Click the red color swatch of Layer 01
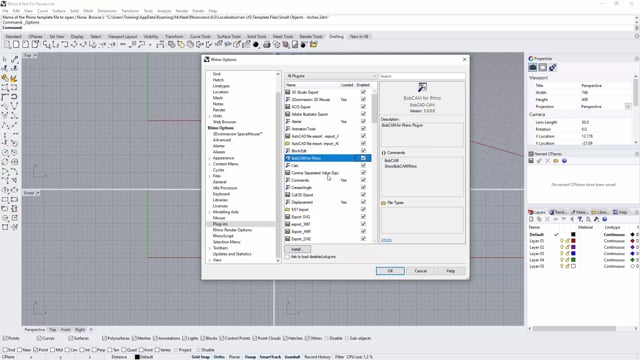Viewport: 640px width, 360px height. 573,241
